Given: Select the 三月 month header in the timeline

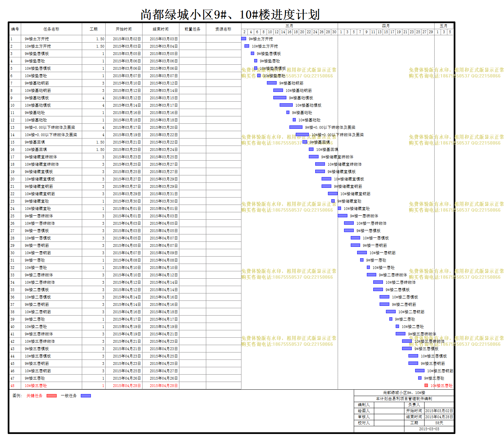Looking at the screenshot, I should coord(289,26).
